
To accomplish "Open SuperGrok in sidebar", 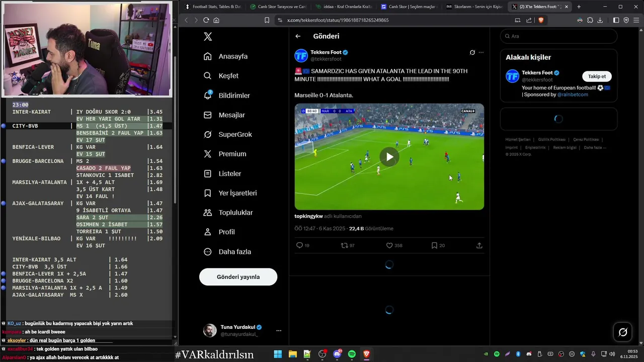I will 228,135.
